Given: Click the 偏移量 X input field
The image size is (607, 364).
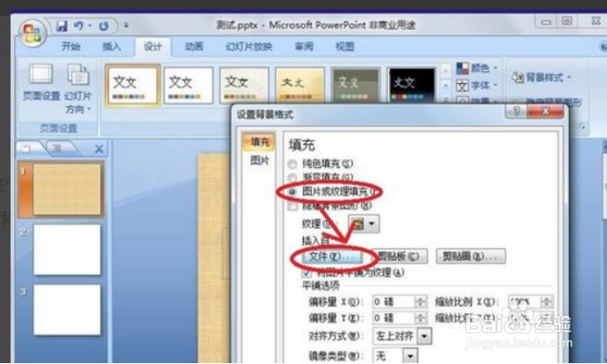Looking at the screenshot, I should (x=393, y=301).
